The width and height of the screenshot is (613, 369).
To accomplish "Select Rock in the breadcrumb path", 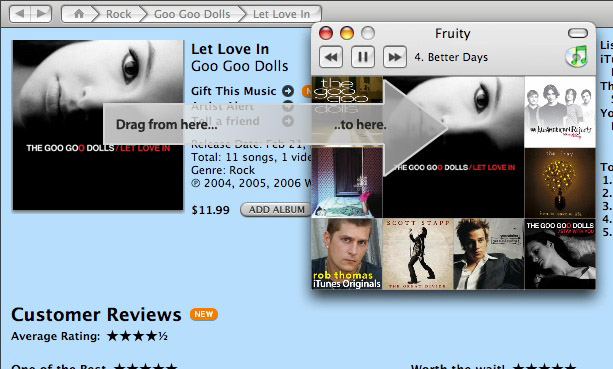I will tap(118, 14).
